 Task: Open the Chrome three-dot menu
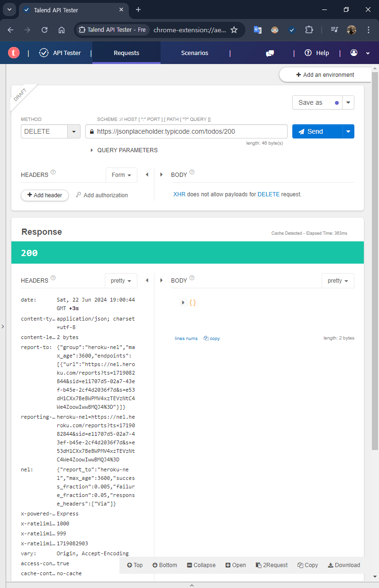(x=369, y=30)
